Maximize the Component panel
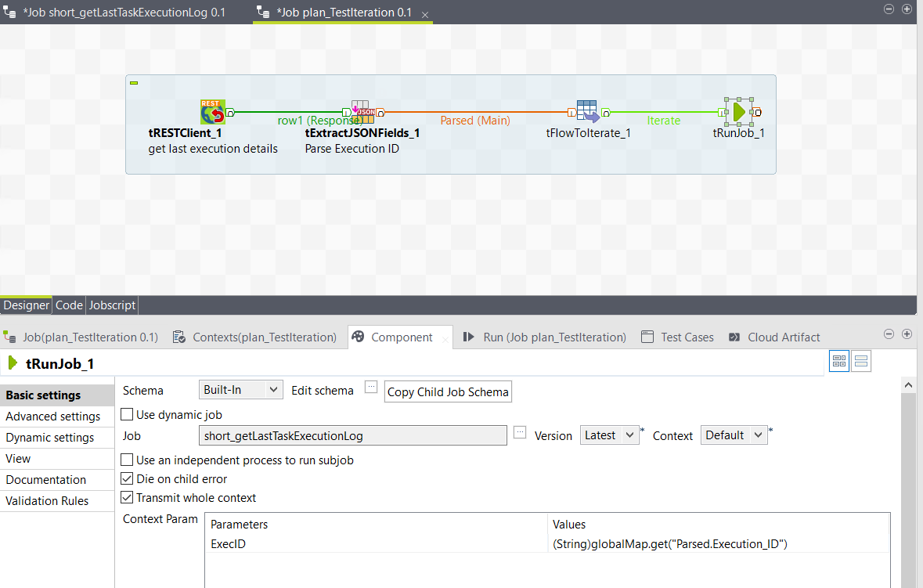Screen dimensions: 923x588 click(907, 334)
